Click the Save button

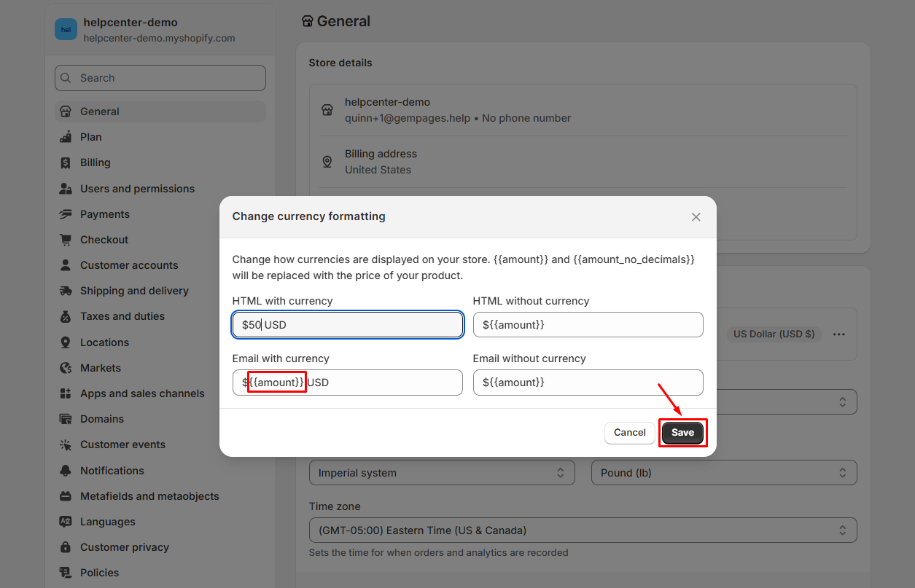[682, 433]
